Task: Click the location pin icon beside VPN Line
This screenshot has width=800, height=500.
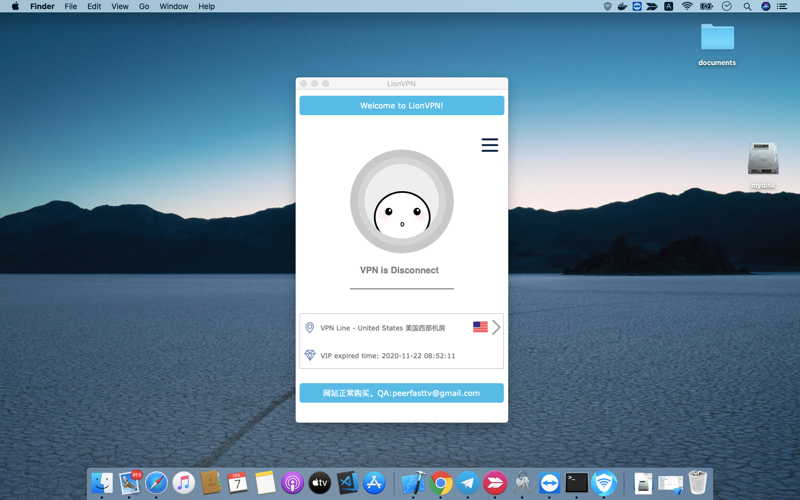Action: 310,328
